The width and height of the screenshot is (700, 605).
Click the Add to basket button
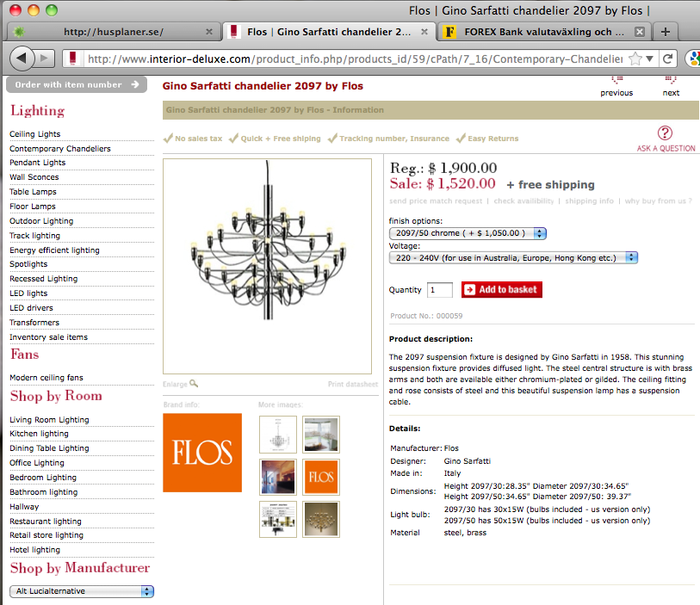502,289
